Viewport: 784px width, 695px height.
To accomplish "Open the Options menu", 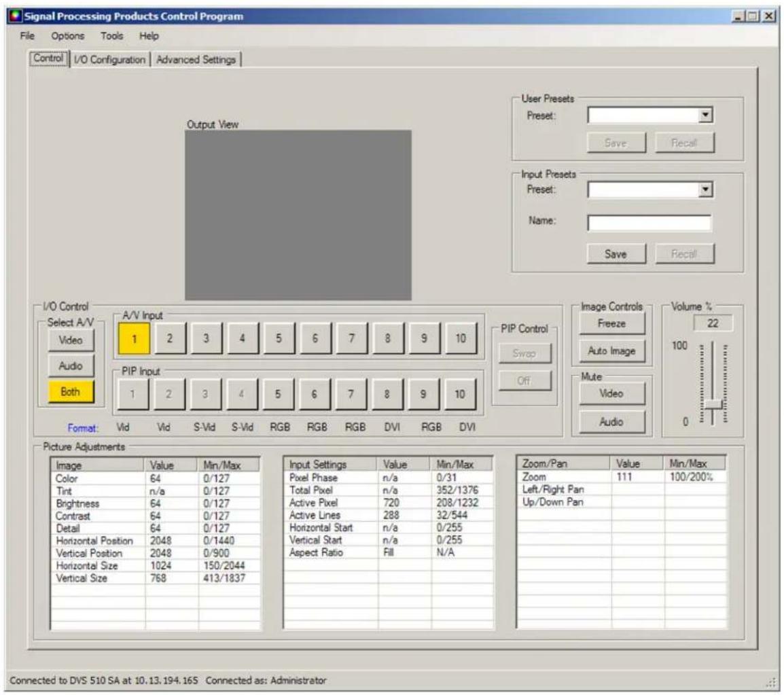I will tap(67, 36).
